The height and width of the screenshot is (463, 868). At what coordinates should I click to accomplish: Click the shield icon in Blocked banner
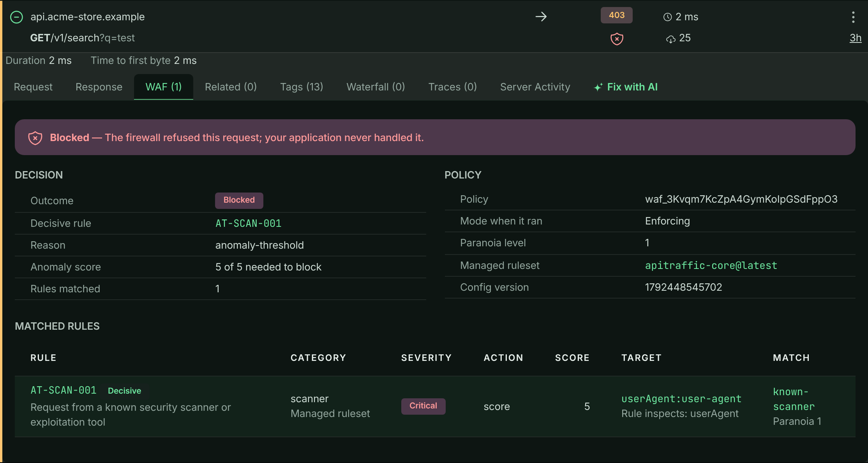tap(35, 138)
